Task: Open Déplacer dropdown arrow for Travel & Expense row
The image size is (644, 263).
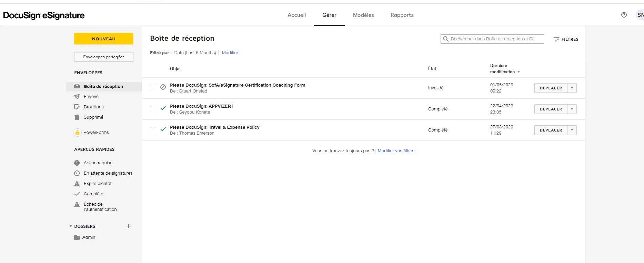Action: point(572,130)
